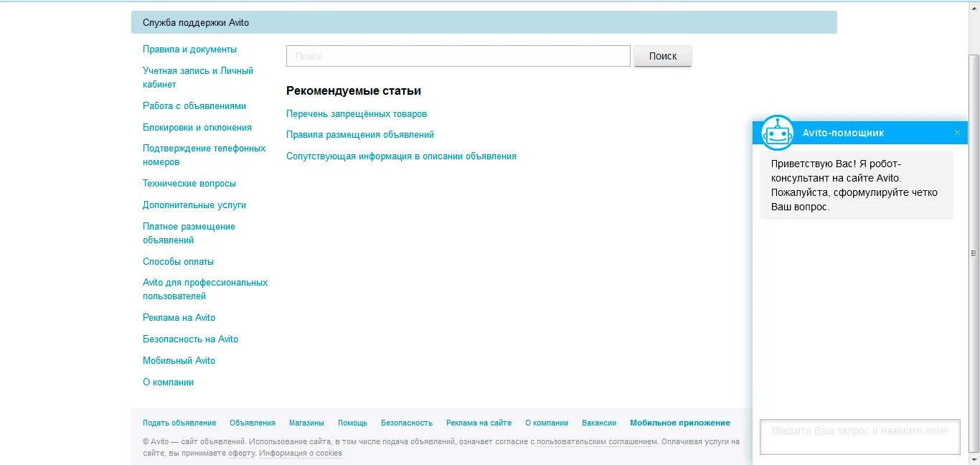Click footer link Безопасность
Viewport: 980px width, 465px height.
click(x=407, y=423)
